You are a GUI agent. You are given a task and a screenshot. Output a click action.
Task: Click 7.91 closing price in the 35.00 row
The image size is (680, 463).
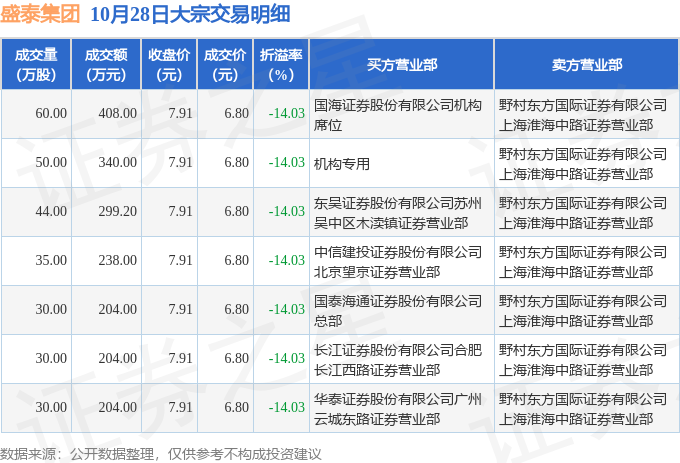[180, 261]
